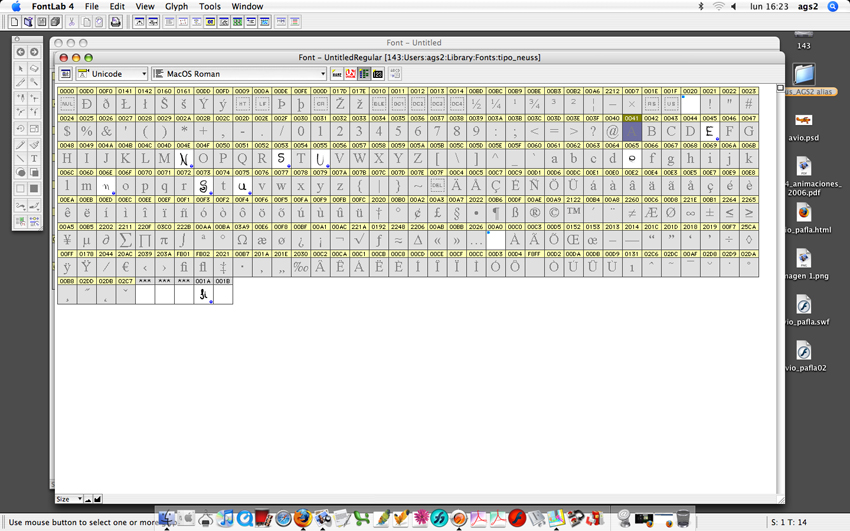
Task: Select the filled Rectangle tool
Action: click(x=34, y=189)
